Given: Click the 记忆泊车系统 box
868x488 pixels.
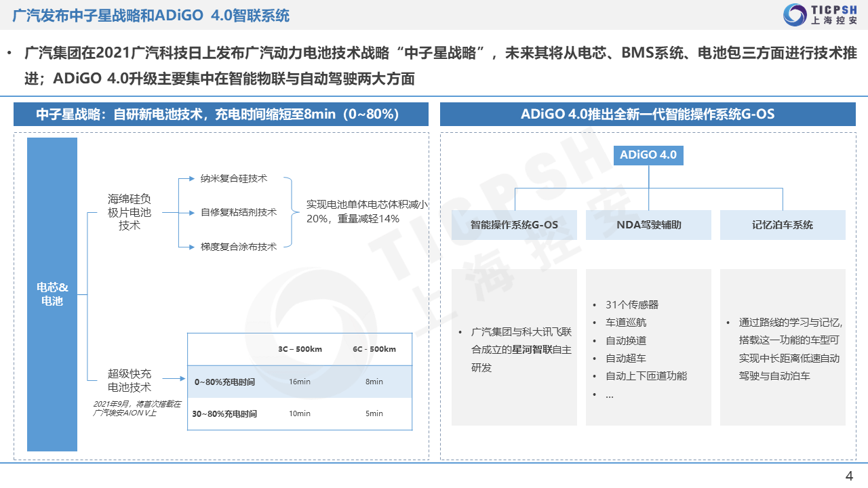Looking at the screenshot, I should pos(783,225).
